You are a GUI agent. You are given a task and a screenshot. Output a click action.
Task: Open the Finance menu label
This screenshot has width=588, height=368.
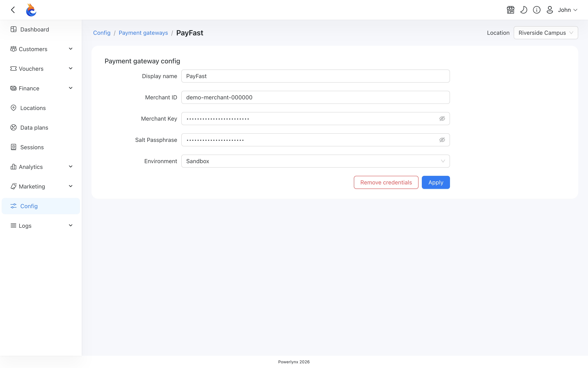click(x=29, y=88)
